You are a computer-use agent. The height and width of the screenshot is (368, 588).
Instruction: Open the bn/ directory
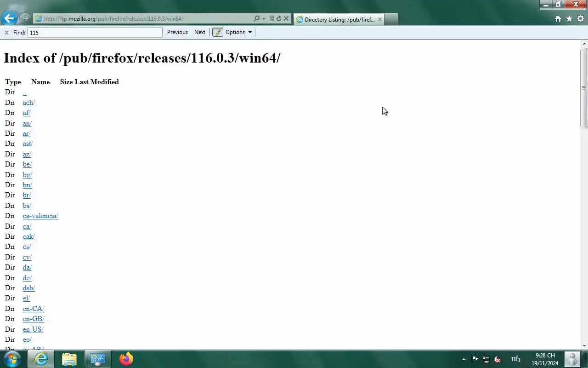coord(28,185)
